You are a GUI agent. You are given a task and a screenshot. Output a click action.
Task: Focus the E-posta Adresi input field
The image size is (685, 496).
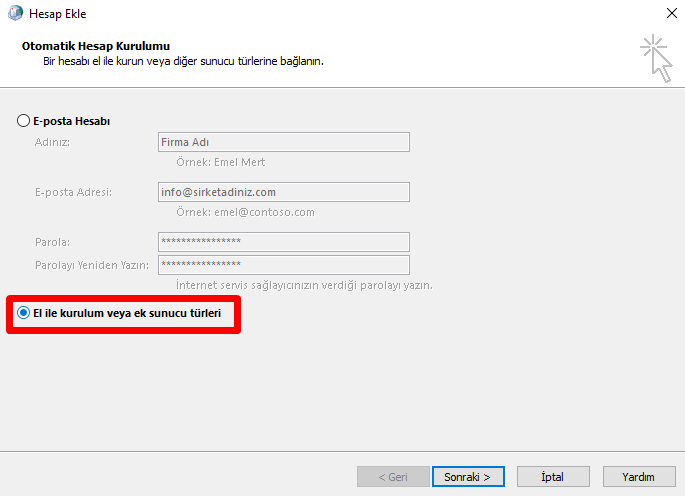coord(284,192)
